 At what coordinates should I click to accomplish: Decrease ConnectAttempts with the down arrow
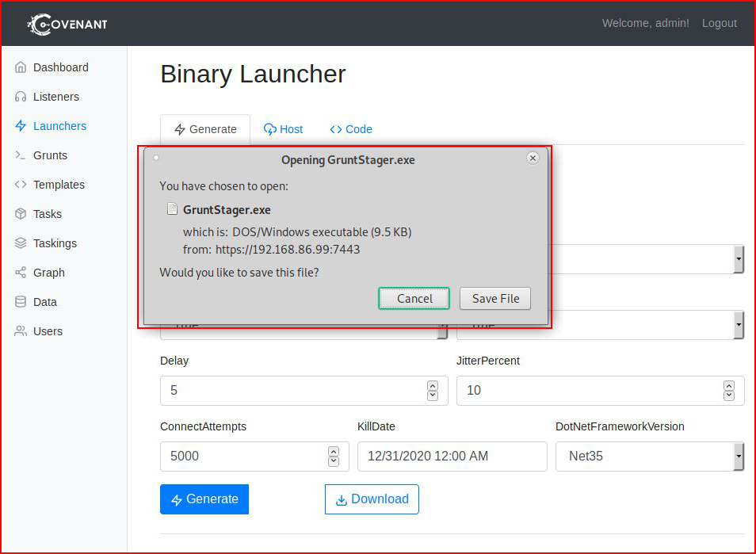334,461
